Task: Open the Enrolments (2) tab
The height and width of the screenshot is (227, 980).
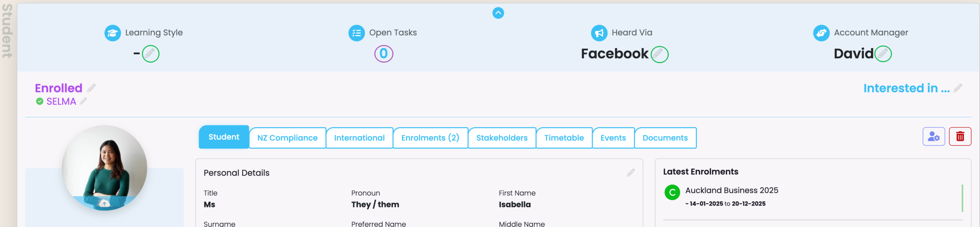Action: tap(430, 138)
